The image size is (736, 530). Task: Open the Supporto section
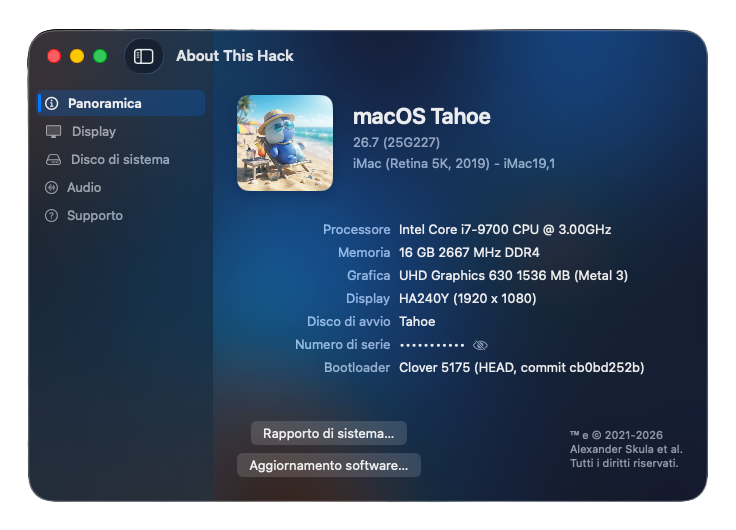pyautogui.click(x=121, y=216)
